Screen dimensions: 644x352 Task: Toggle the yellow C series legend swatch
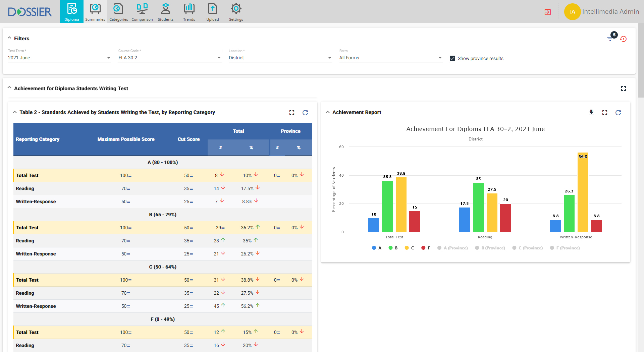point(407,248)
